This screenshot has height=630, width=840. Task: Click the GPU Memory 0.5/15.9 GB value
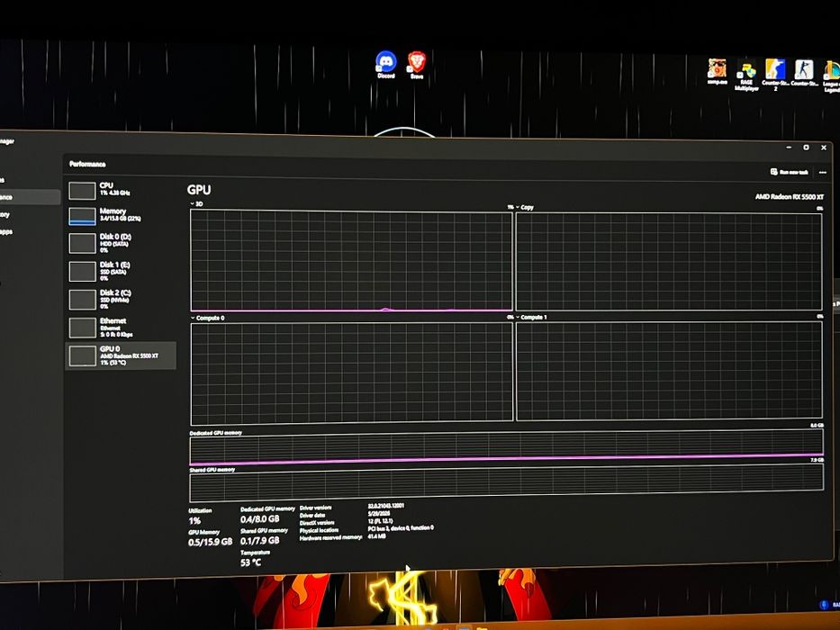click(x=210, y=542)
